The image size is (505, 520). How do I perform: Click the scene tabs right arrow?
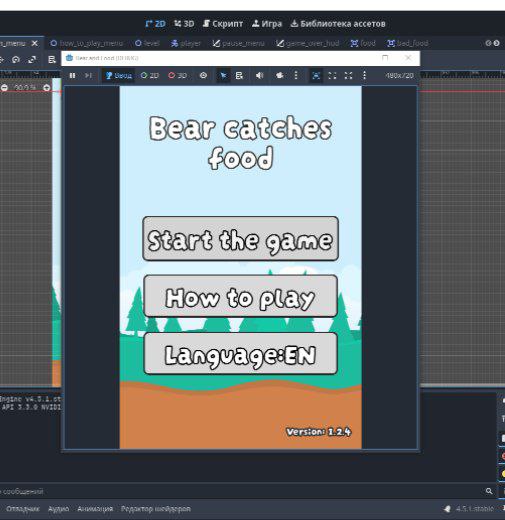pos(497,43)
